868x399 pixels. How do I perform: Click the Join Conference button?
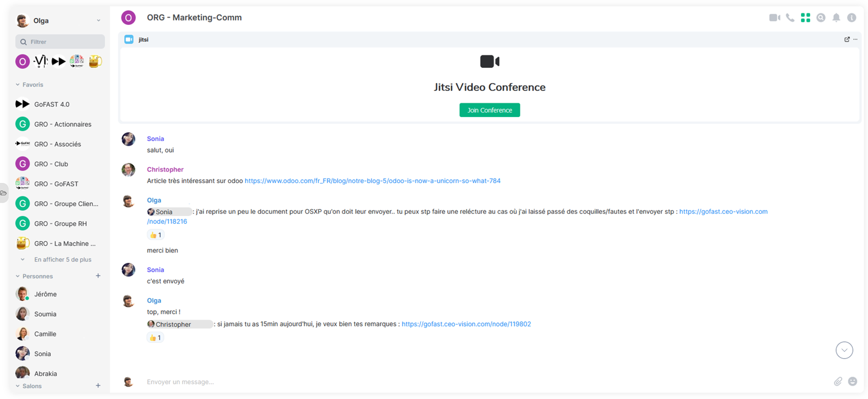click(489, 110)
